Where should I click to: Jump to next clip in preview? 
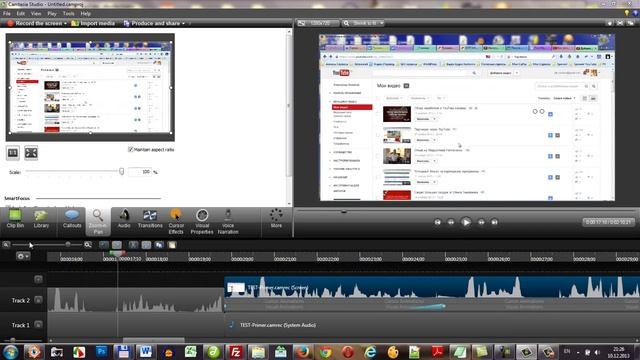point(494,222)
